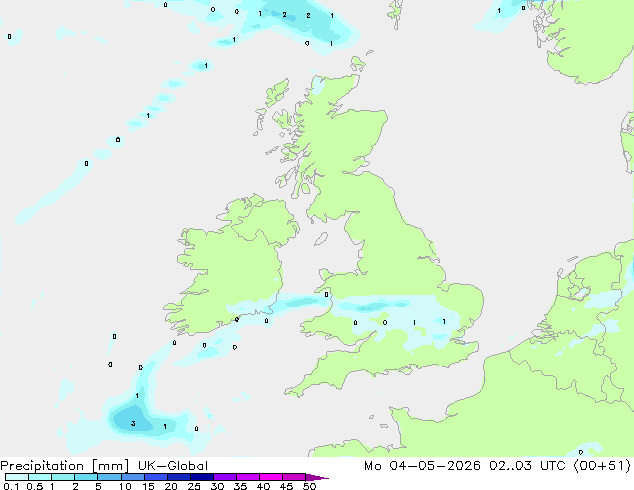Image resolution: width=634 pixels, height=490 pixels.
Task: Select the dark blue swatch between 20 and 25
Action: point(179,477)
